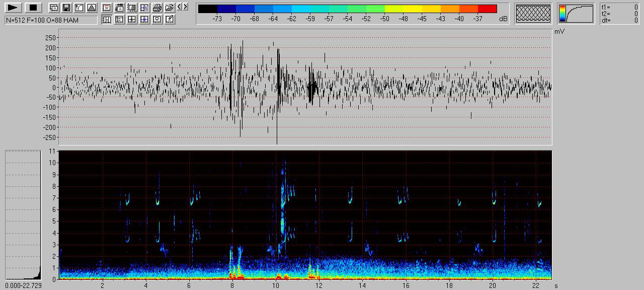The image size is (644, 290).
Task: Click the printer icon
Action: coord(157,8)
